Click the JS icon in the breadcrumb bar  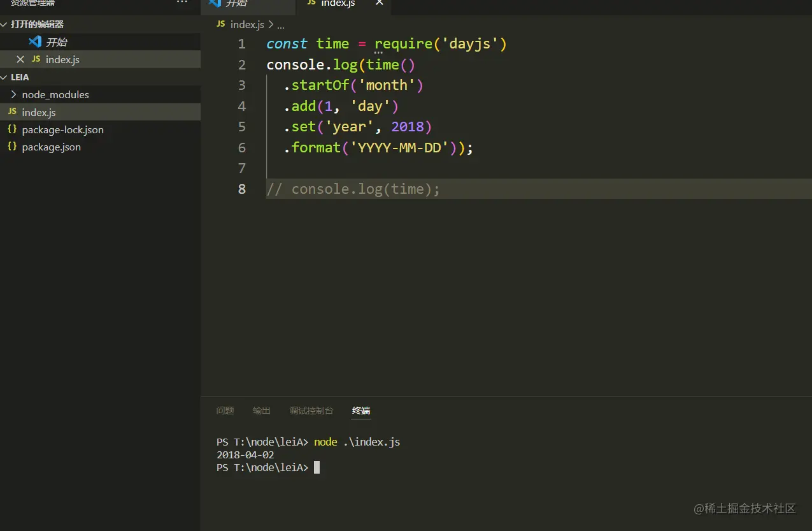point(220,24)
